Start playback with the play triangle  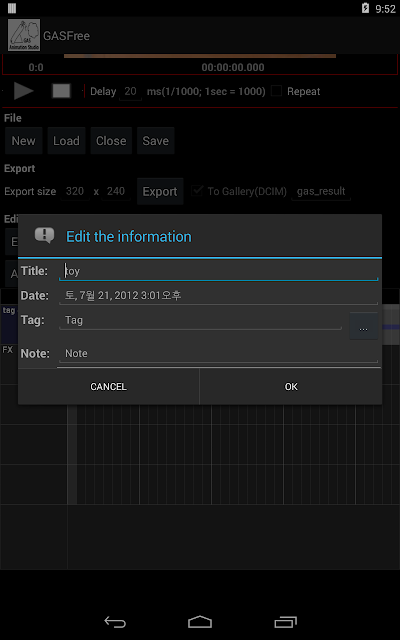pyautogui.click(x=24, y=91)
